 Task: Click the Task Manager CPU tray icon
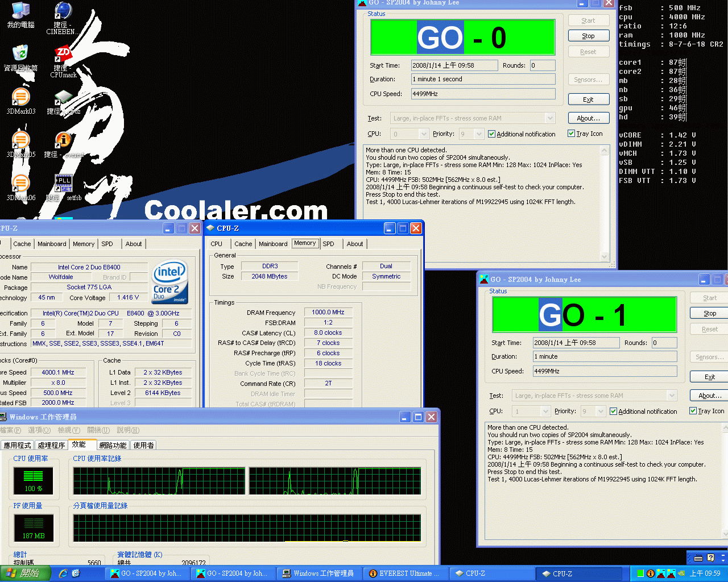pos(640,573)
